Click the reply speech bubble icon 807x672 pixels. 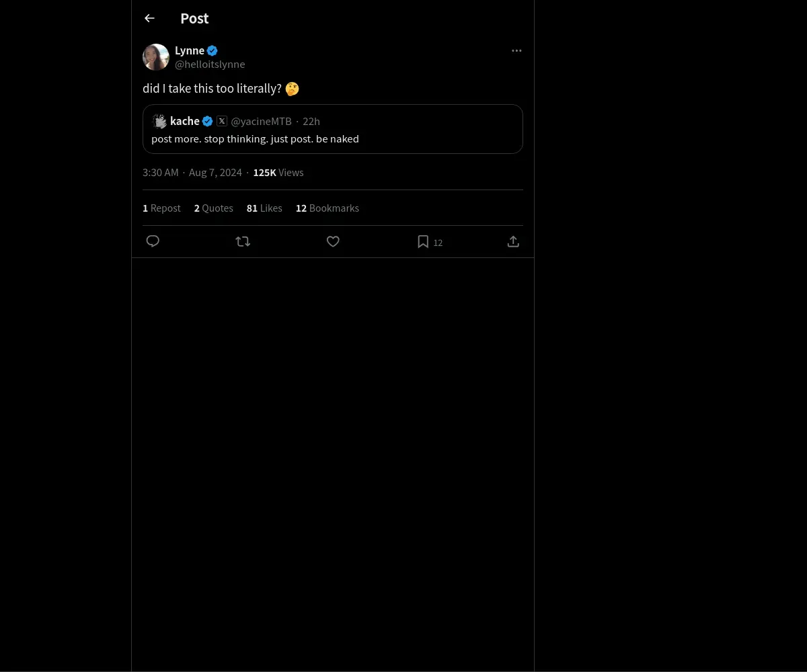(x=153, y=241)
